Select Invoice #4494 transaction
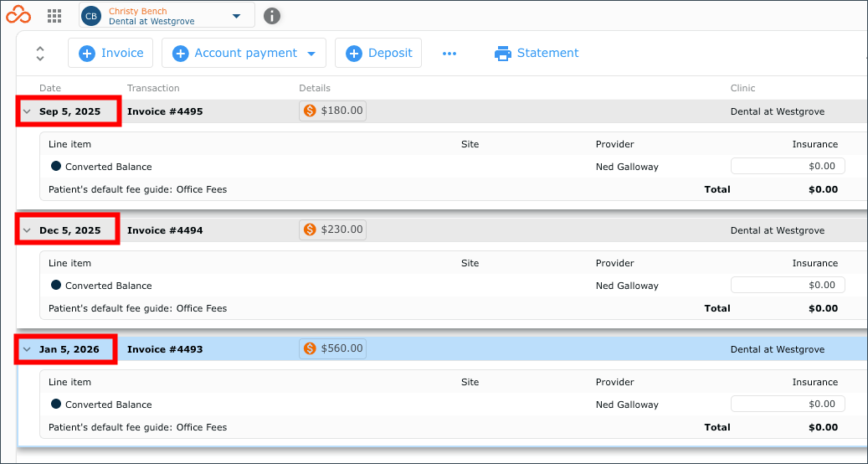 [165, 230]
